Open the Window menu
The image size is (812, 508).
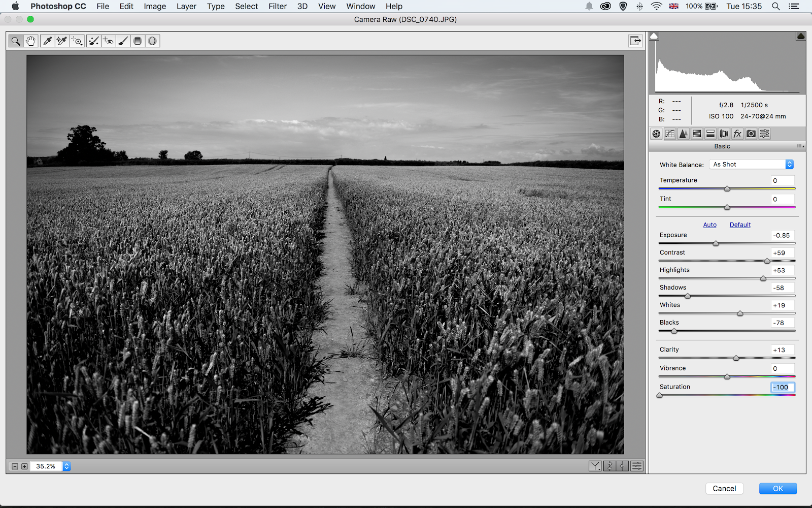pyautogui.click(x=361, y=6)
